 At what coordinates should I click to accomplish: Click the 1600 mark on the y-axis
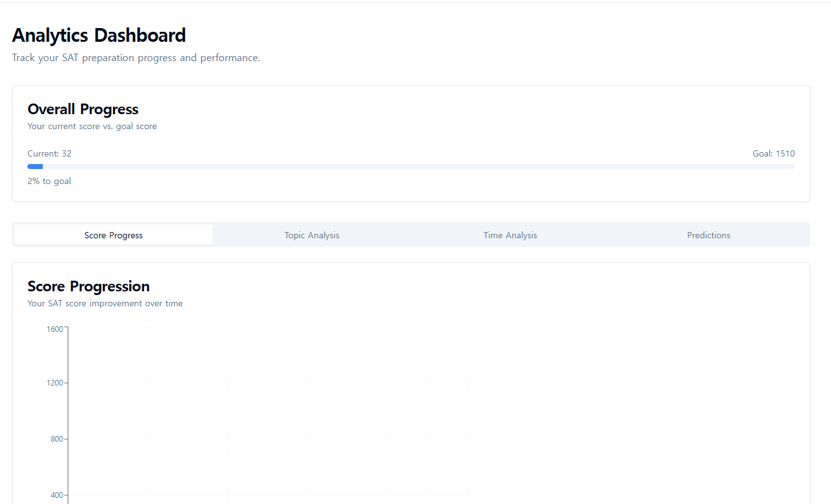[x=55, y=329]
